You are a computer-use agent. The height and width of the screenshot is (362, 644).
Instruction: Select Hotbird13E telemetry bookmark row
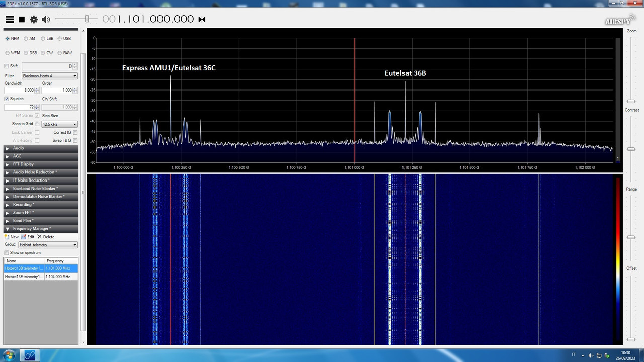[41, 277]
